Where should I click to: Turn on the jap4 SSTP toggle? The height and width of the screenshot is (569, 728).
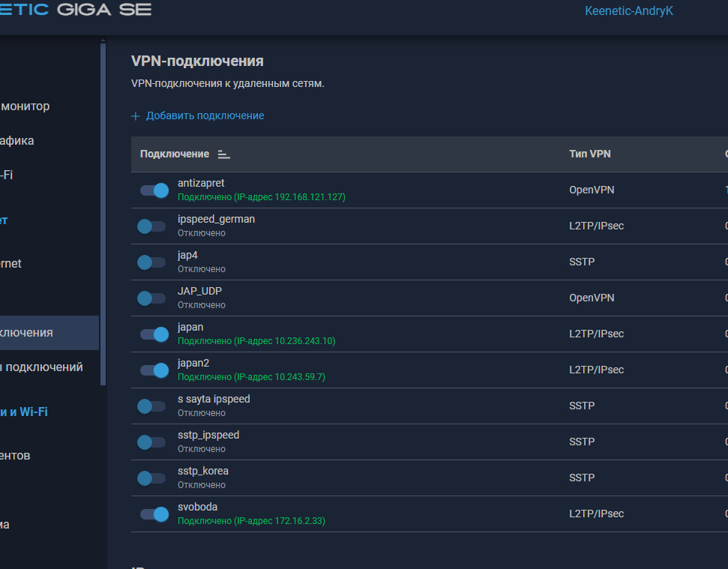tap(151, 262)
